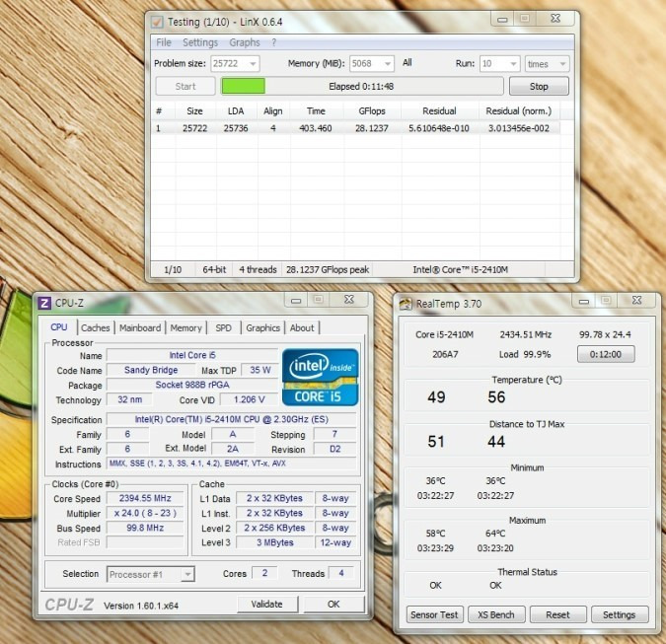Stop the LinX test
The width and height of the screenshot is (666, 644).
click(x=539, y=86)
